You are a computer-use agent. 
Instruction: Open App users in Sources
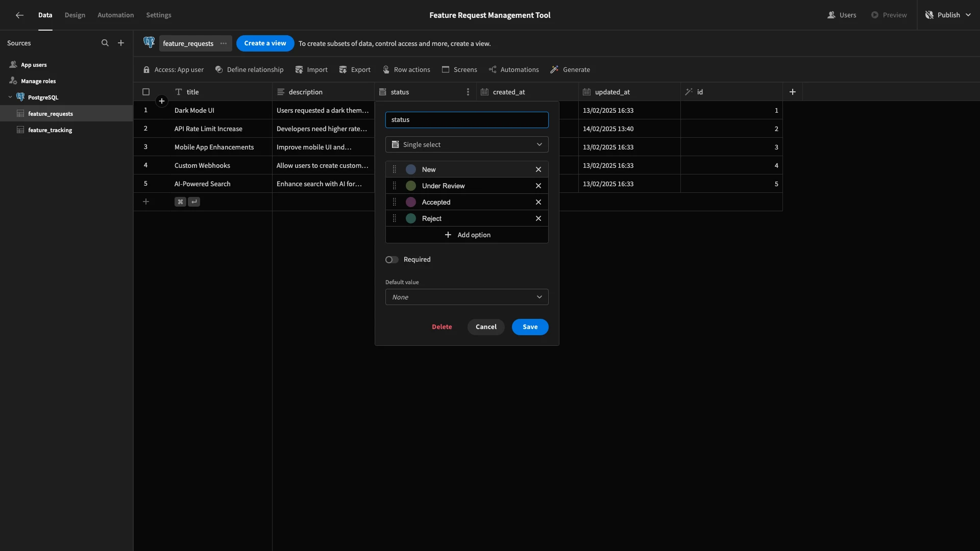[34, 65]
